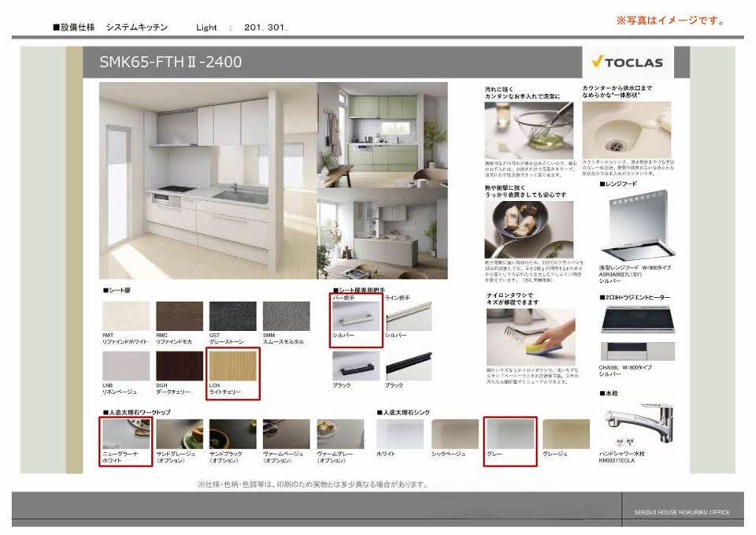Click the CHAS6L W=600タイプ label
The image size is (756, 535).
(625, 368)
